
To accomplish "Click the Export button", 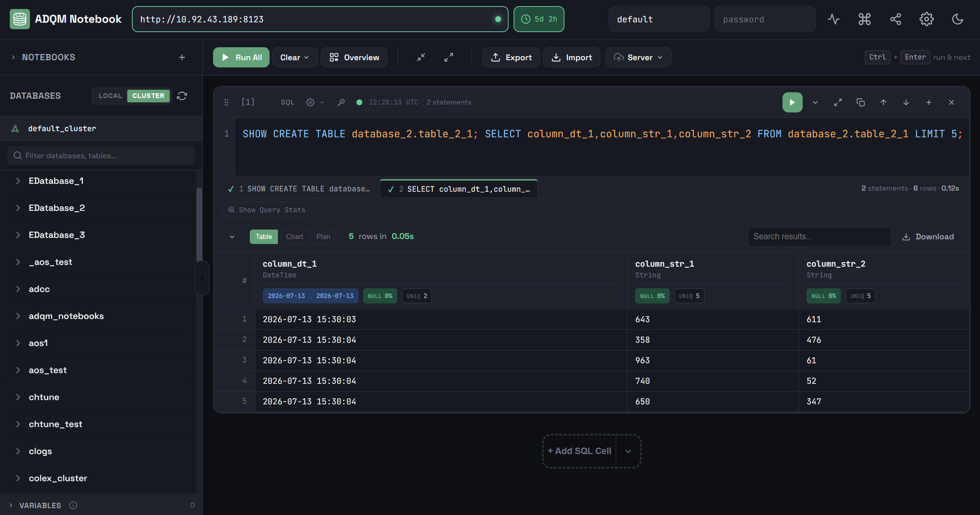I will point(511,57).
